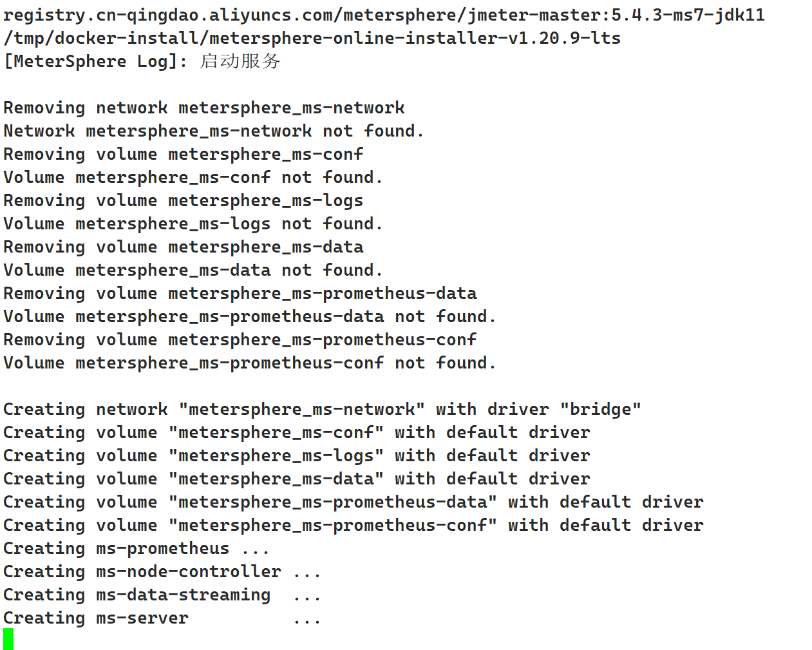The image size is (812, 650).
Task: Click the green terminal cursor block
Action: (x=8, y=639)
